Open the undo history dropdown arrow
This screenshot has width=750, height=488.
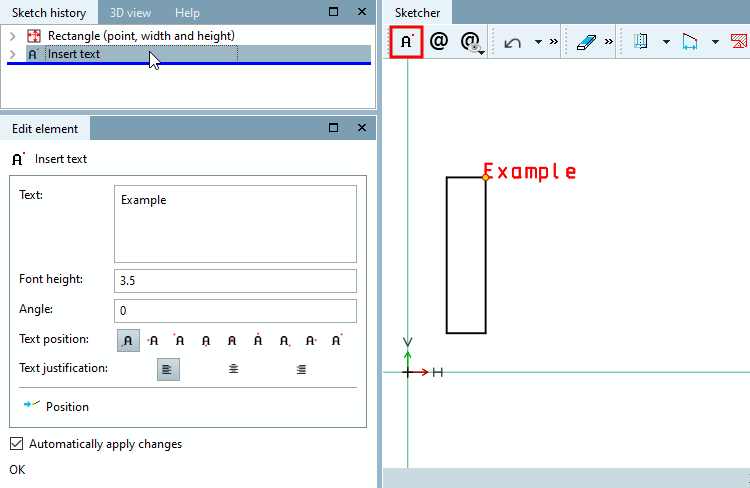tap(539, 42)
